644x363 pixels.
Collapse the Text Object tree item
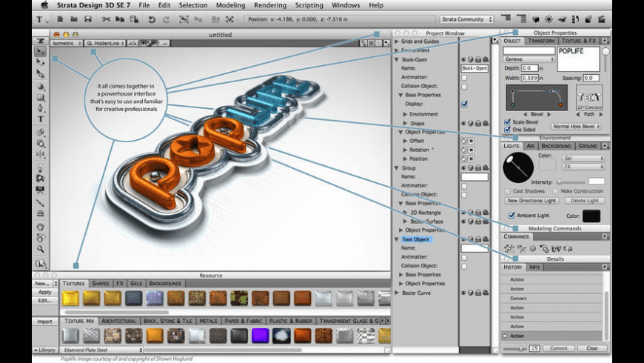tap(397, 239)
